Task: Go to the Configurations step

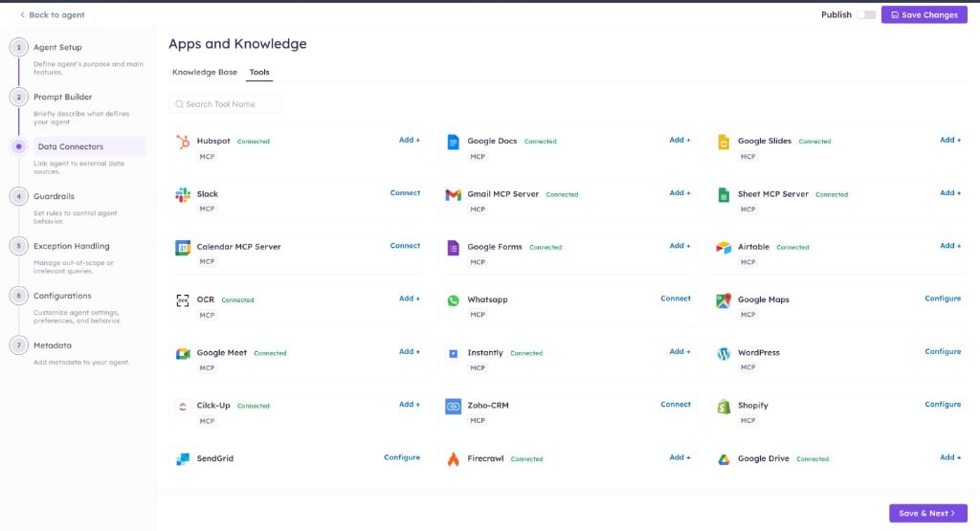Action: point(62,296)
